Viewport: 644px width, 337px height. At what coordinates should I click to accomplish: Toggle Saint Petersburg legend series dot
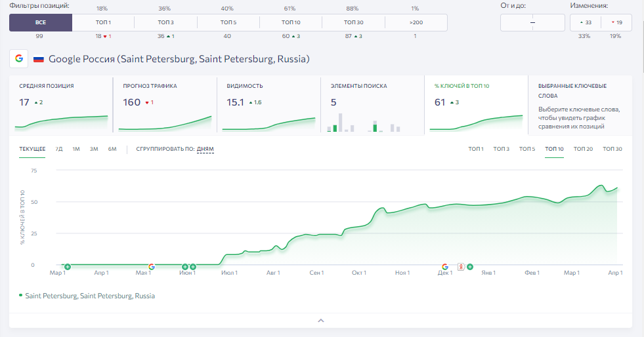pyautogui.click(x=20, y=295)
